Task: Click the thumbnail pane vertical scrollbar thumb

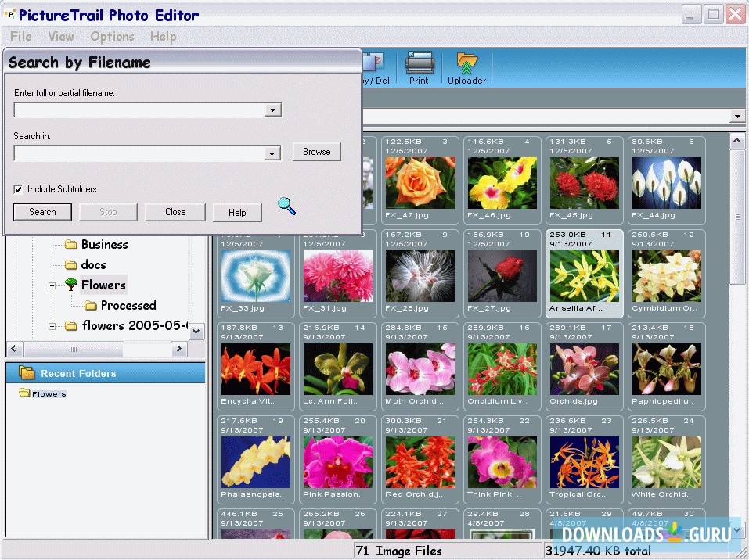Action: click(x=736, y=217)
